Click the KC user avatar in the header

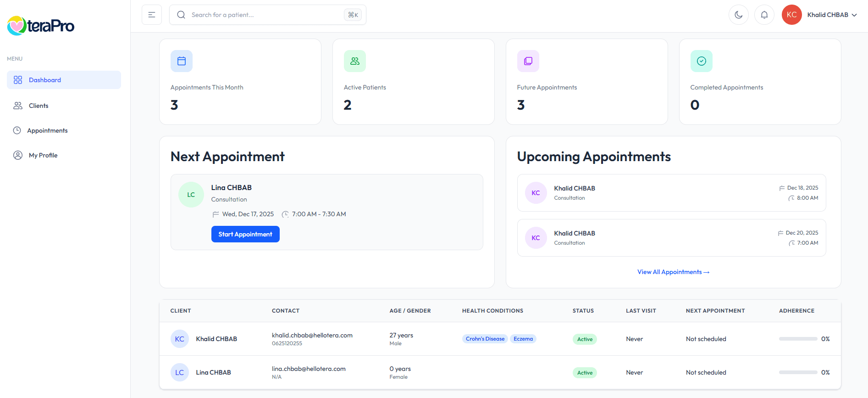[x=792, y=15]
